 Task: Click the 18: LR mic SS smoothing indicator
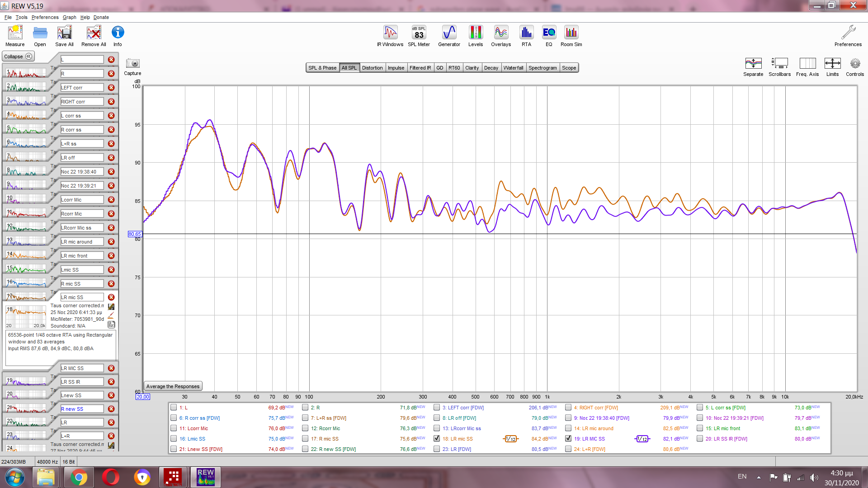510,439
